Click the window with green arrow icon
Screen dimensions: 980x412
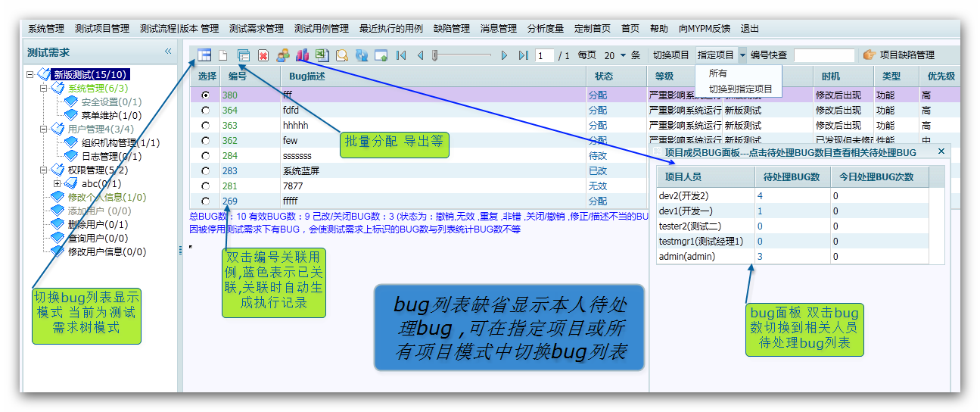[381, 55]
